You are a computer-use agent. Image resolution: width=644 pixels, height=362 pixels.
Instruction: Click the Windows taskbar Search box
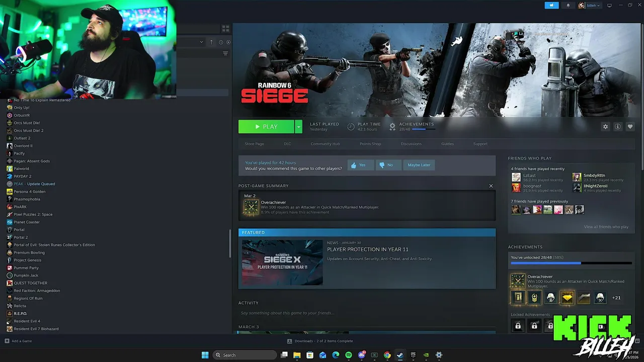(245, 355)
